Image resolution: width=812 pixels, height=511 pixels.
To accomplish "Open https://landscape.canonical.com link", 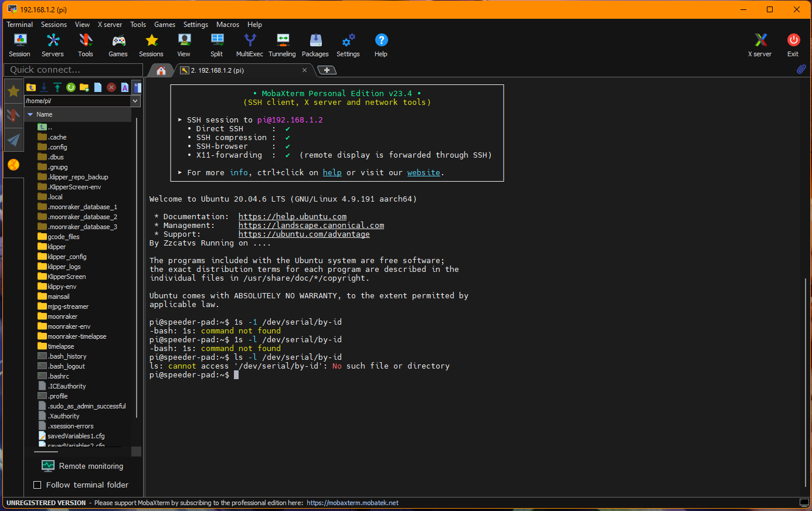I will pyautogui.click(x=311, y=225).
